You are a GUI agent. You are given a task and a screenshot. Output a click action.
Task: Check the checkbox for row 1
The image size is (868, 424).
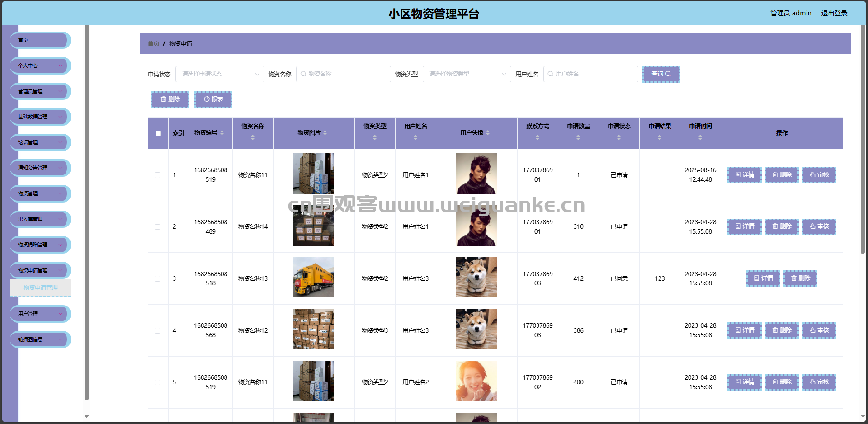point(157,175)
